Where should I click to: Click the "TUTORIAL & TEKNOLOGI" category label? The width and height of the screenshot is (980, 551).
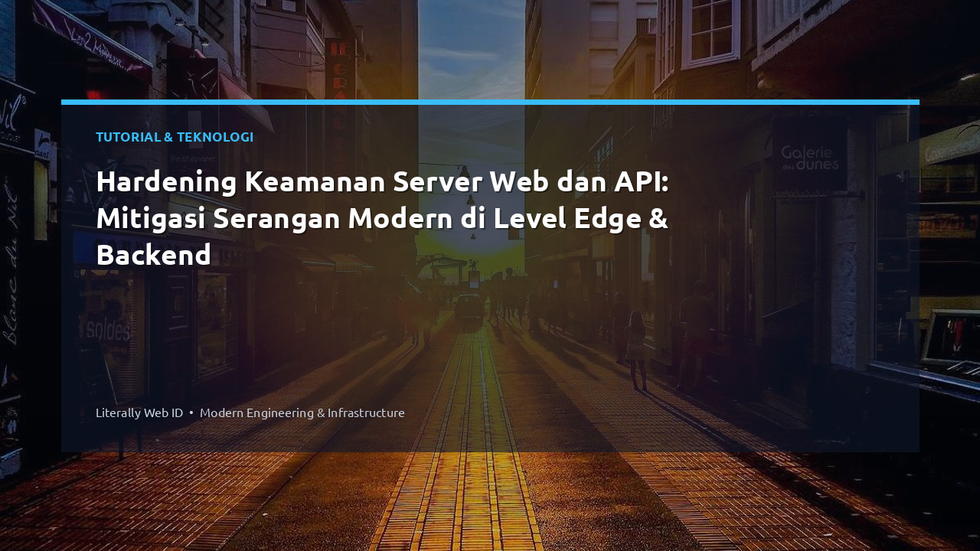point(175,137)
